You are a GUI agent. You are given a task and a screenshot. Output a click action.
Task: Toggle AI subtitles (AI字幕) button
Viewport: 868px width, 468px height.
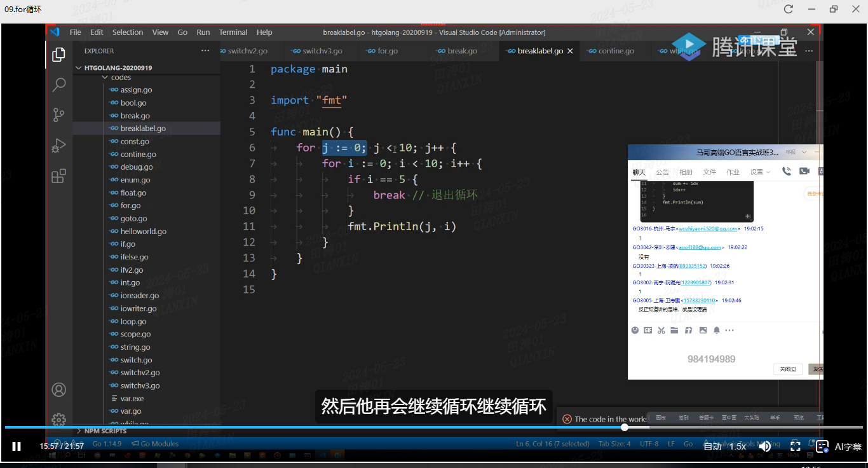coord(839,446)
